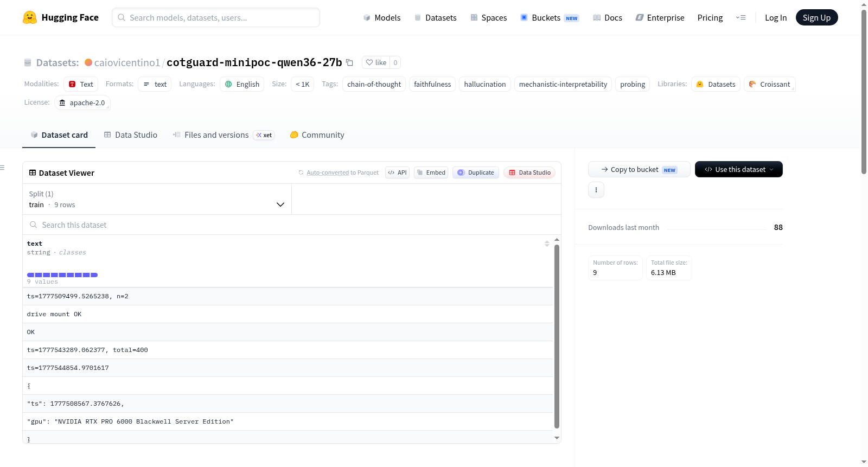Select the hallucination tag
Viewport: 868px width, 467px height.
pyautogui.click(x=485, y=84)
